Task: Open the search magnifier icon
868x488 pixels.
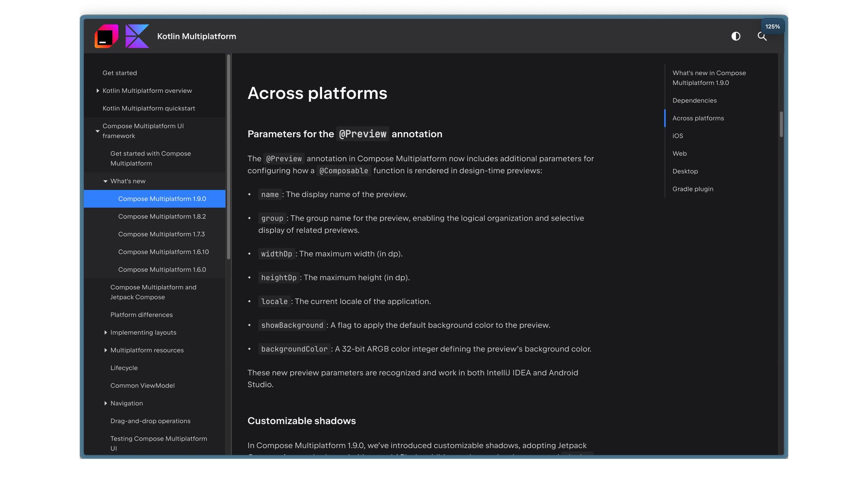Action: pyautogui.click(x=762, y=36)
